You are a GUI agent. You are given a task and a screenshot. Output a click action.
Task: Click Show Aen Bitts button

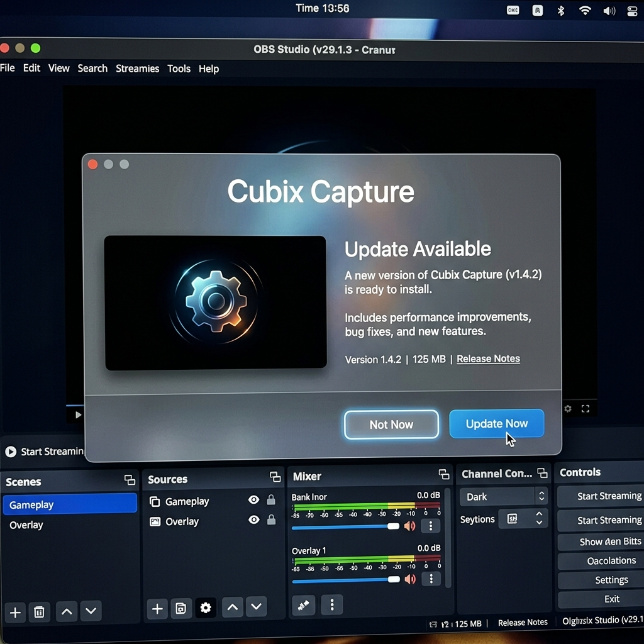(601, 541)
